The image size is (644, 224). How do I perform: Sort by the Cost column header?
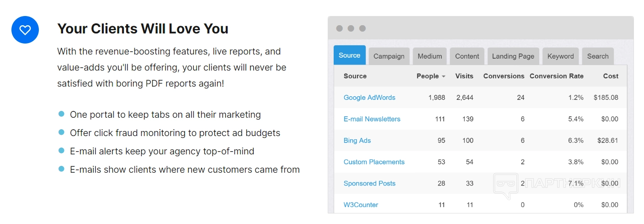(x=611, y=76)
